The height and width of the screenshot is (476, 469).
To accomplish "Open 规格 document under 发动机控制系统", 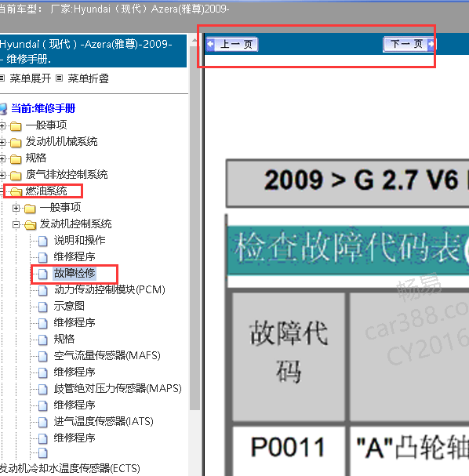I will click(x=64, y=339).
